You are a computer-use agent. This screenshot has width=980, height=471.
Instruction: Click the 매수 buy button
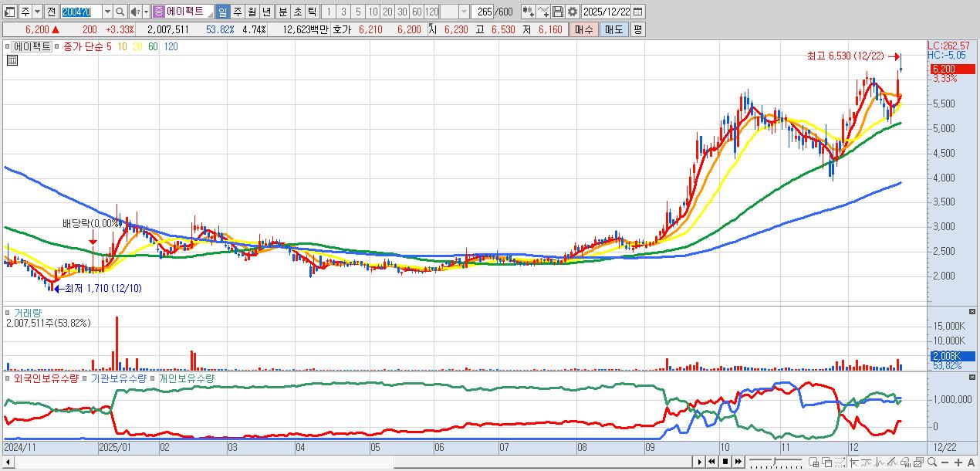(x=583, y=29)
